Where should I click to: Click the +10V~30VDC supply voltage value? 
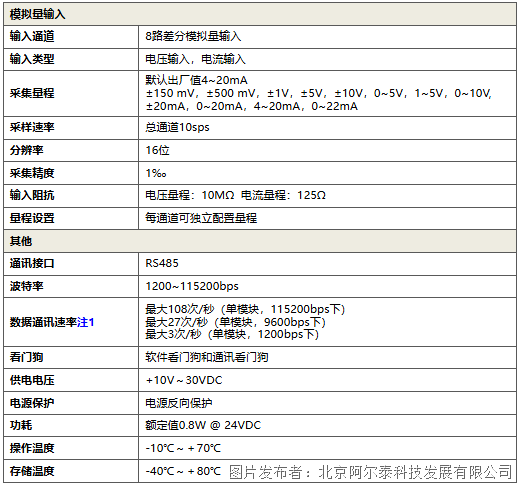point(184,380)
